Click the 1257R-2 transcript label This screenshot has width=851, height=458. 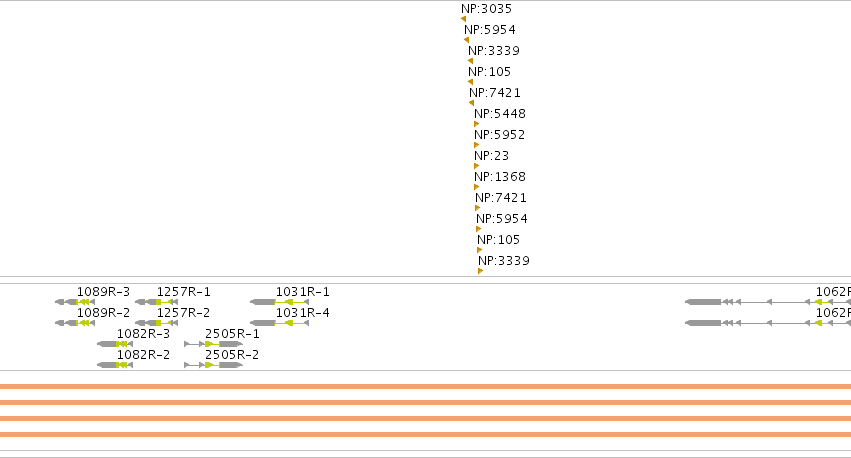pyautogui.click(x=183, y=313)
